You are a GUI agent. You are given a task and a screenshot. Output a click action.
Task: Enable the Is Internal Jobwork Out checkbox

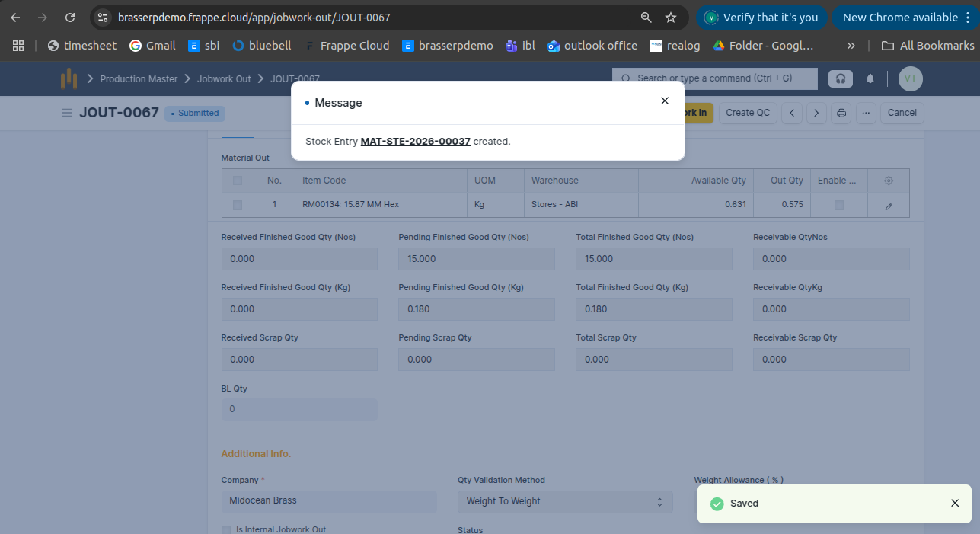(x=226, y=529)
